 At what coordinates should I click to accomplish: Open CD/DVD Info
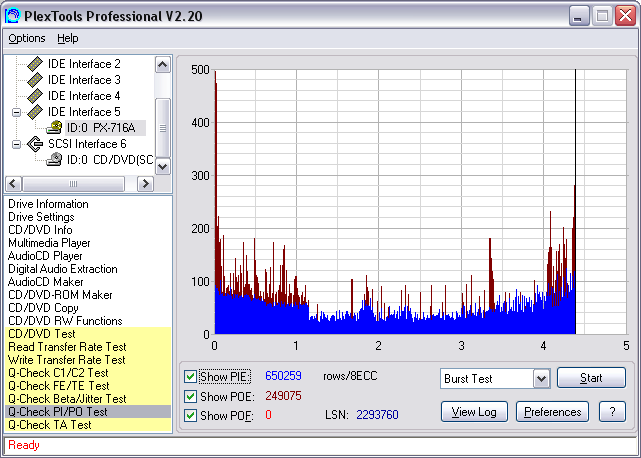click(x=40, y=230)
